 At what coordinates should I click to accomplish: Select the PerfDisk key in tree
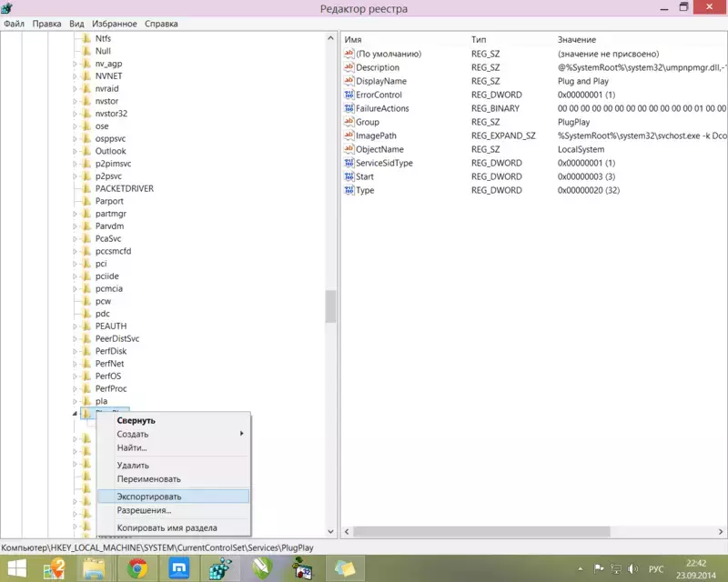pyautogui.click(x=110, y=351)
